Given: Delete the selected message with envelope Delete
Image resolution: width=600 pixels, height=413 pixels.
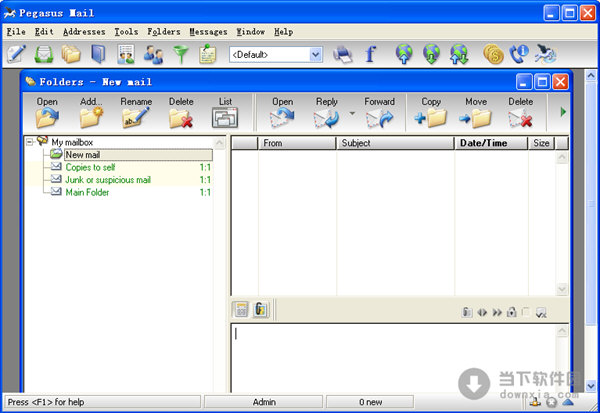Looking at the screenshot, I should [x=520, y=112].
